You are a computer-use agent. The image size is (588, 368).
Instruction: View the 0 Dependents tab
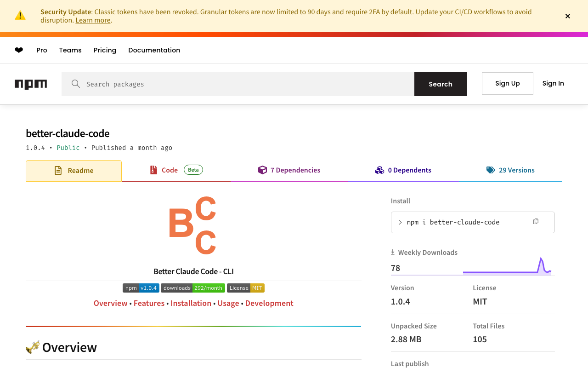point(403,170)
